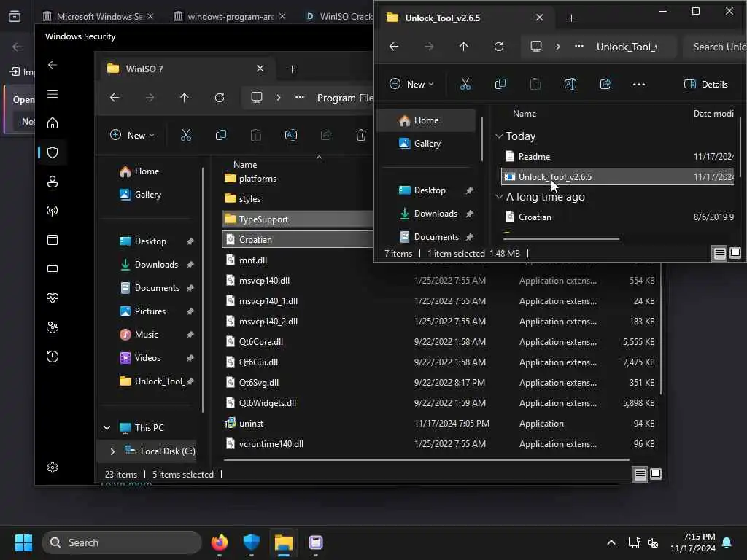Expand Local Disk (C:) tree node
The height and width of the screenshot is (560, 747).
112,451
